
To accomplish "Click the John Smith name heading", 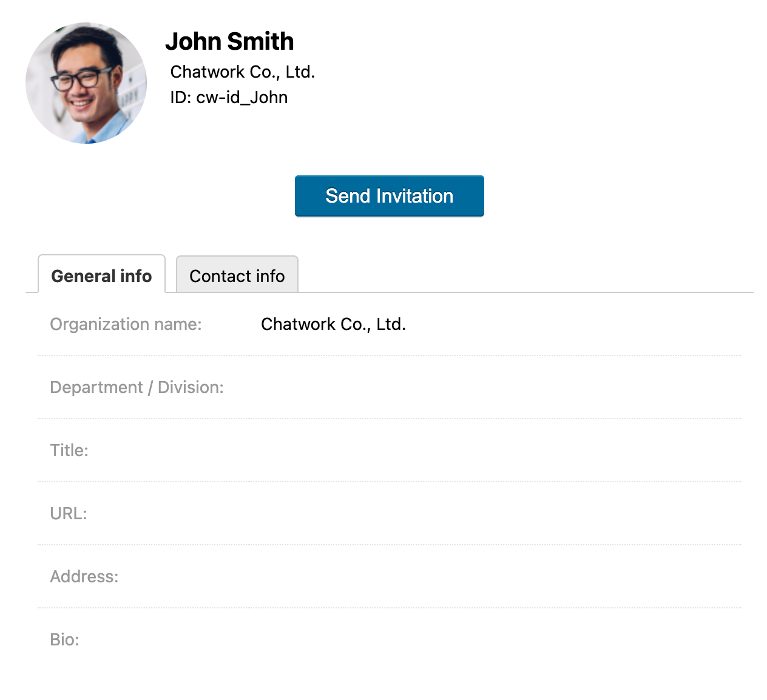I will (229, 41).
